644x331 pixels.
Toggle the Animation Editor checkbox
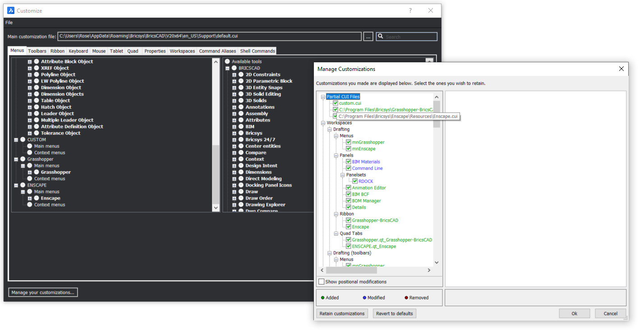349,188
